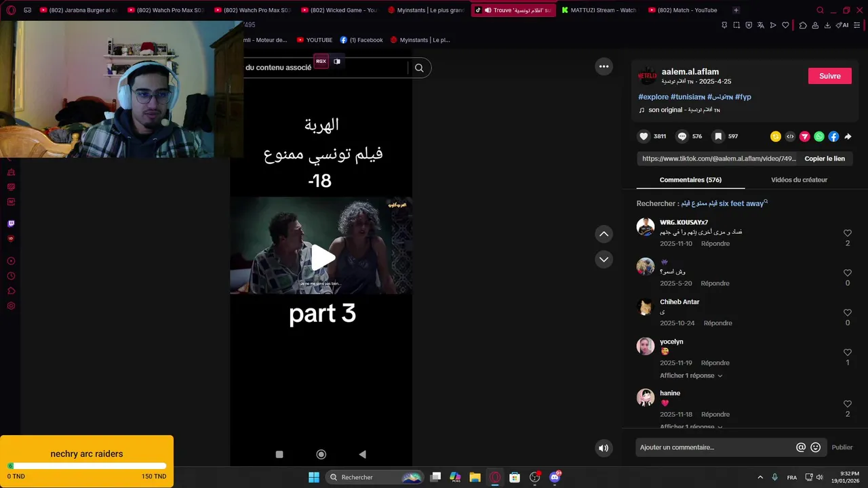
Task: Open Opera's Easy Setup menu icon
Action: [x=857, y=25]
